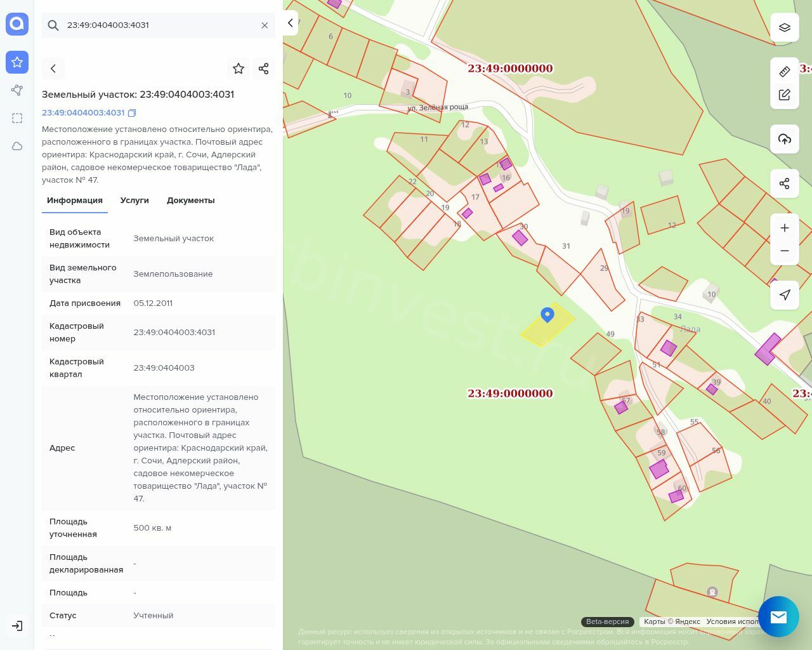Open the map layers switcher

tap(785, 27)
